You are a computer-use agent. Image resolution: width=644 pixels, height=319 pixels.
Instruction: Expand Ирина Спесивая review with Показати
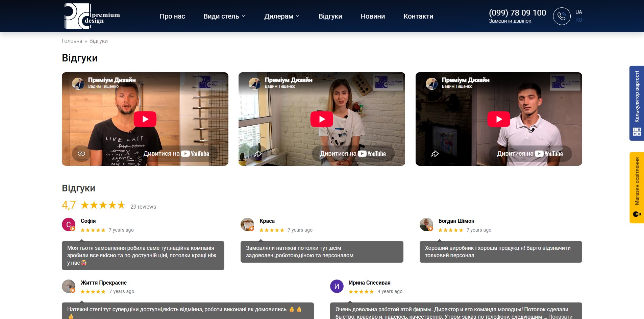tap(560, 316)
